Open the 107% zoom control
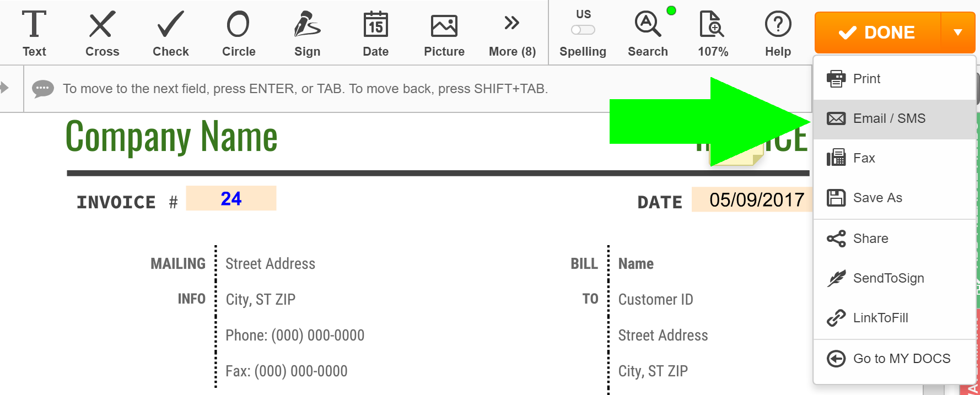The image size is (980, 395). coord(713,34)
